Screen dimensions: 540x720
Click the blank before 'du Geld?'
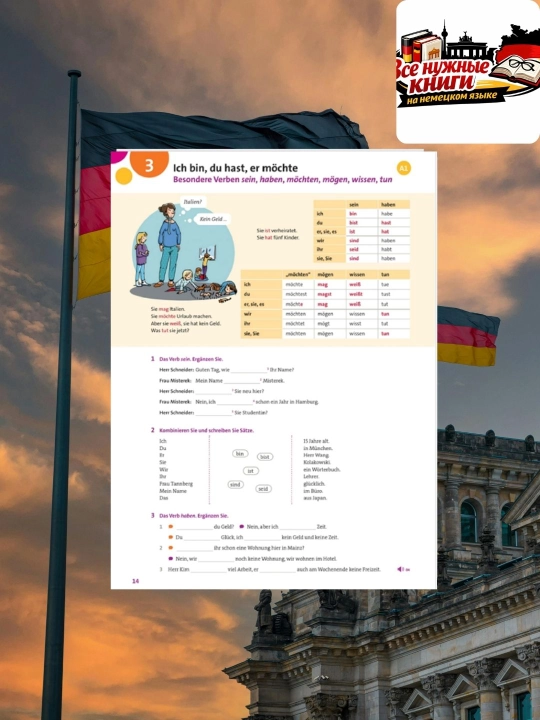click(194, 528)
